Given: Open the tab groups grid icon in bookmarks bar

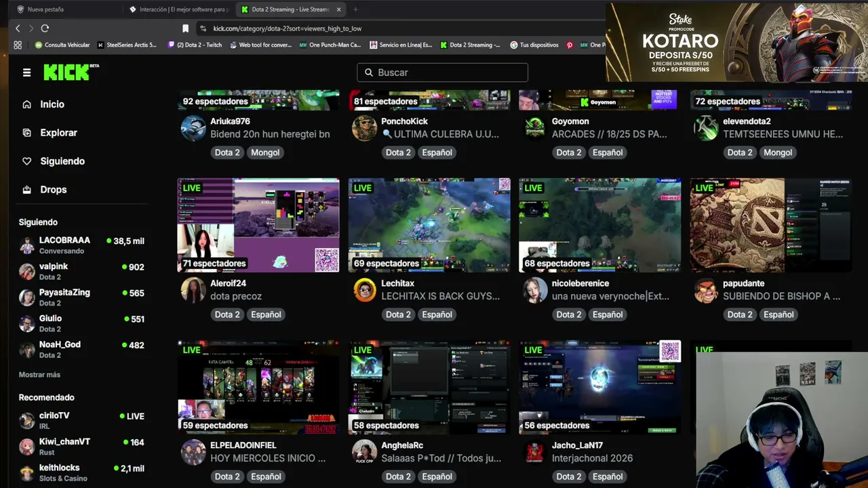Looking at the screenshot, I should 18,45.
